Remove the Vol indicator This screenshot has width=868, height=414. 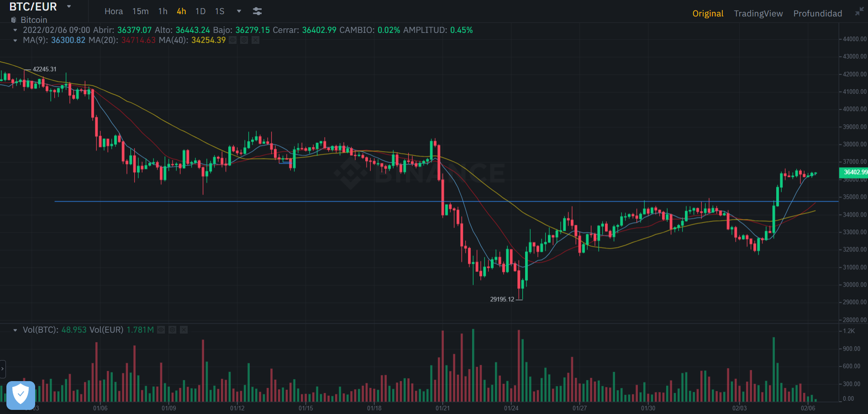pos(184,330)
